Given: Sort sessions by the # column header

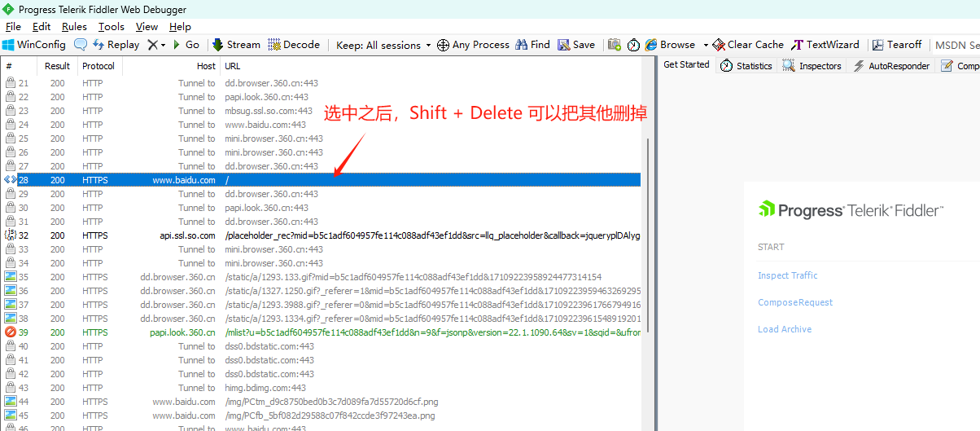Looking at the screenshot, I should pyautogui.click(x=20, y=66).
